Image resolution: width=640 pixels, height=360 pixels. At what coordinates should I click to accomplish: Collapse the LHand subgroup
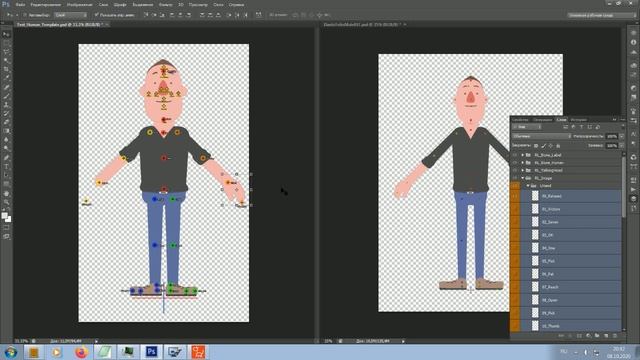[x=528, y=186]
